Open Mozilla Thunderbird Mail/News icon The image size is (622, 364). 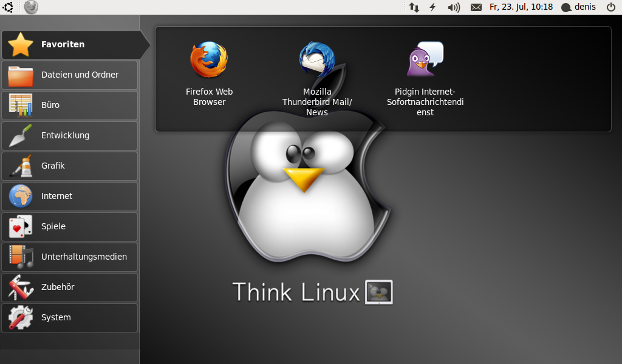point(316,60)
